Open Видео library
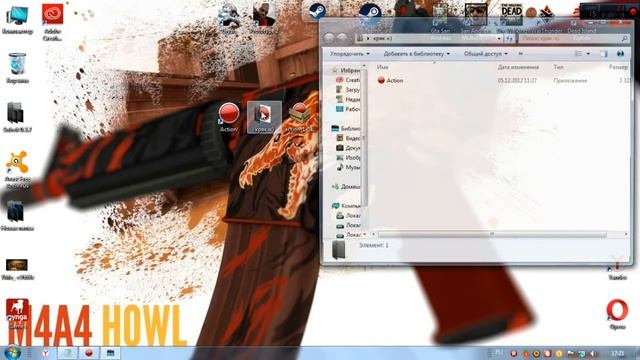The height and width of the screenshot is (360, 640). pos(348,138)
